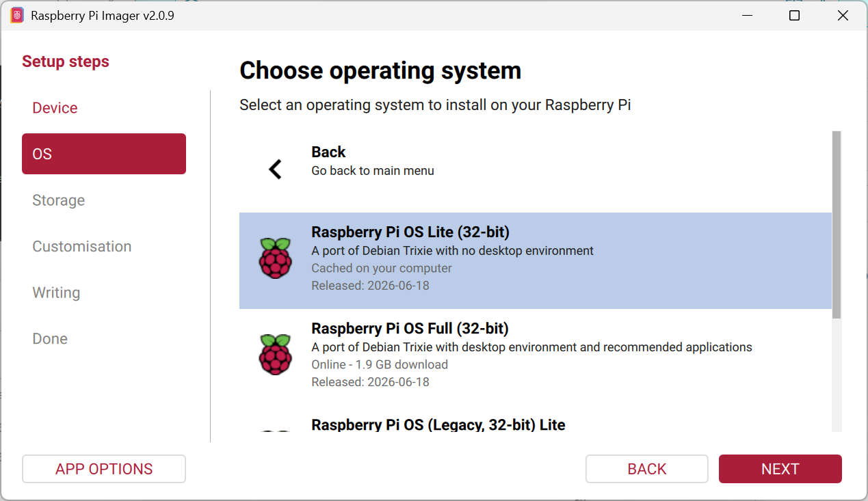Viewport: 868px width, 501px height.
Task: Click the 'Choose operating system' heading
Action: click(380, 70)
